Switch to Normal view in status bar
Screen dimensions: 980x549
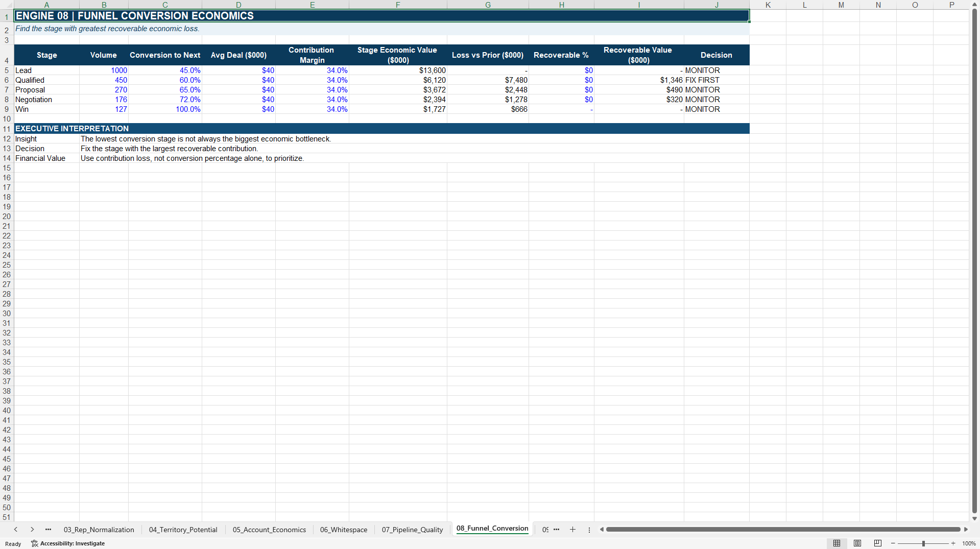836,543
